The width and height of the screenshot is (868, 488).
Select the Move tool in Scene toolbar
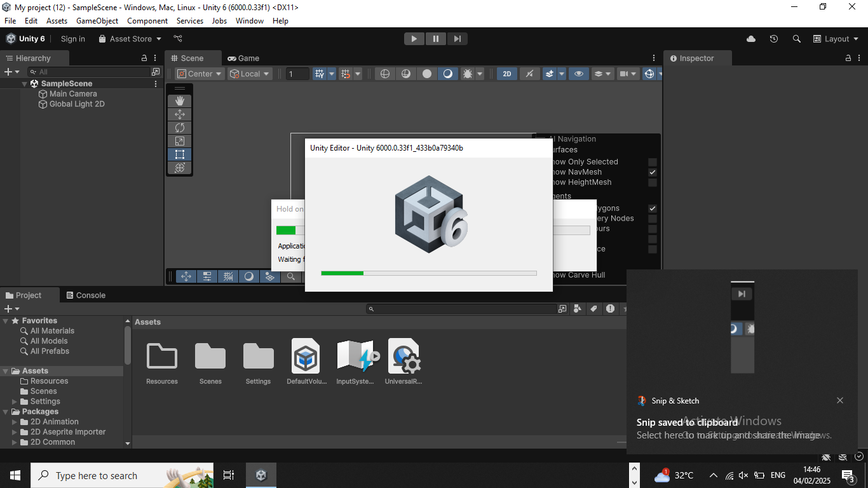coord(180,114)
